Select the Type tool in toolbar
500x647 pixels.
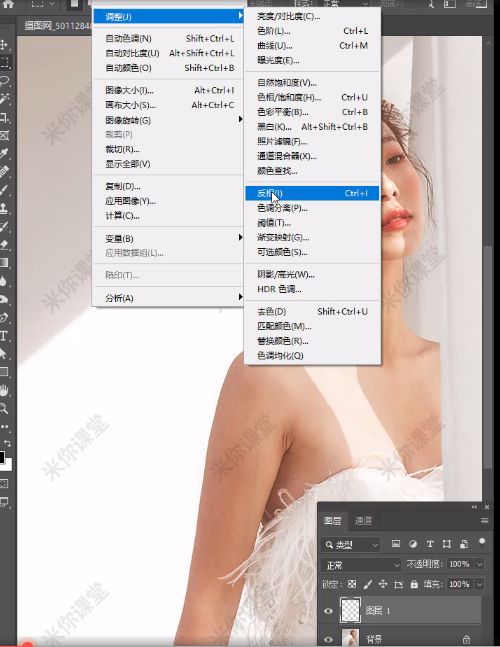pos(4,335)
